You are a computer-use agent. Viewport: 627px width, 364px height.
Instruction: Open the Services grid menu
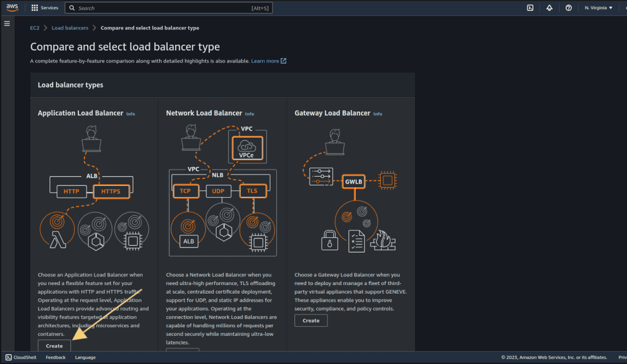coord(44,7)
